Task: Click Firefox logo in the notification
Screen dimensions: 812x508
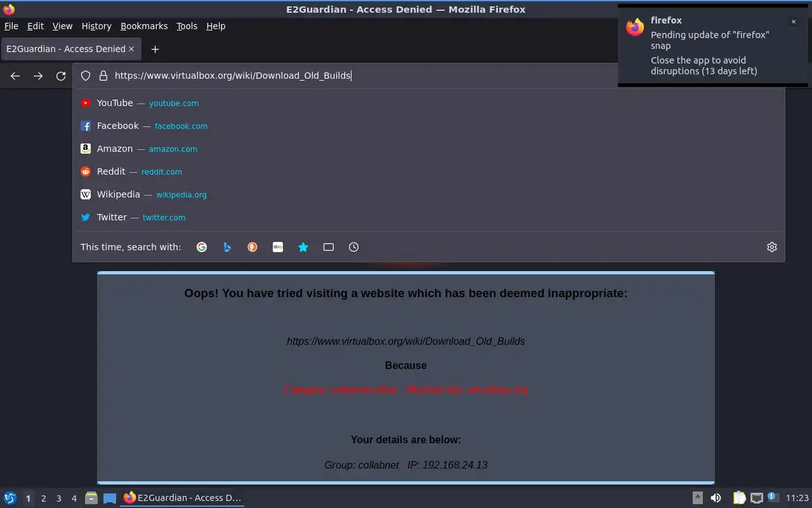Action: pyautogui.click(x=635, y=27)
